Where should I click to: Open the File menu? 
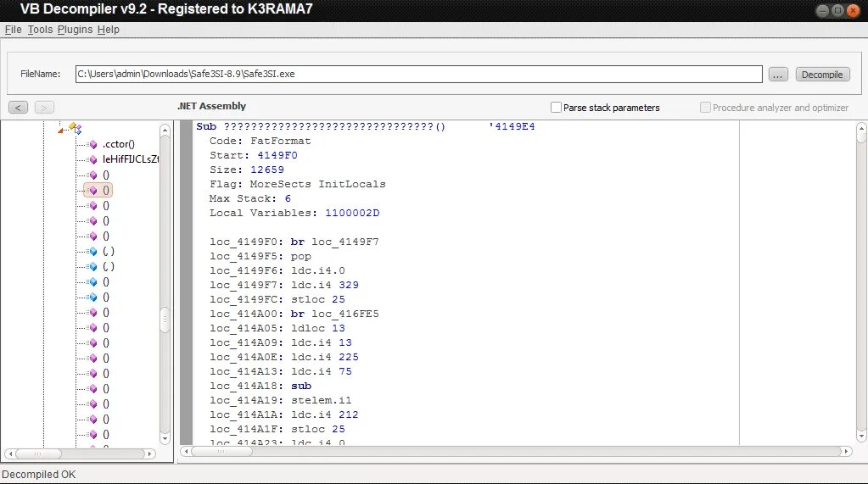click(13, 30)
